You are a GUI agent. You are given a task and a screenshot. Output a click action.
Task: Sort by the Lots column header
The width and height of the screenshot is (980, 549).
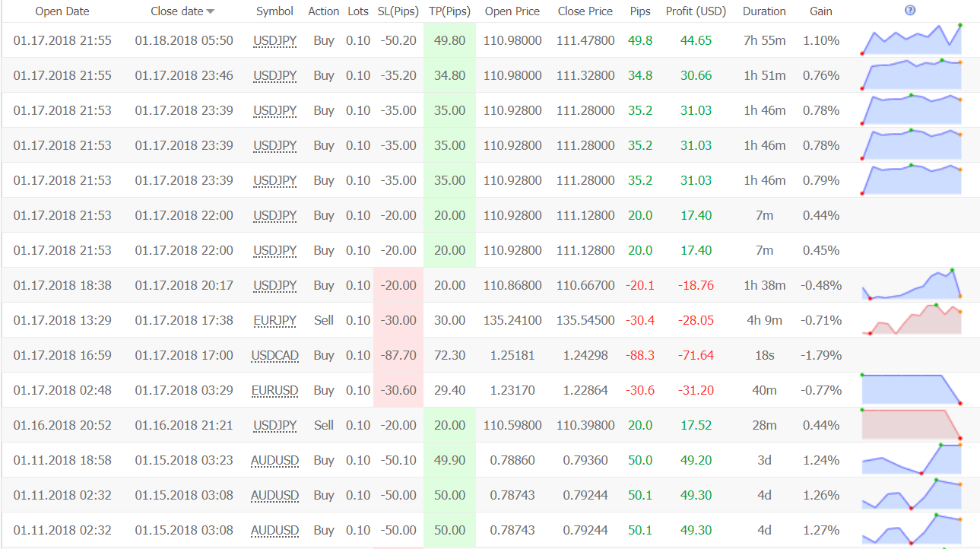click(358, 11)
